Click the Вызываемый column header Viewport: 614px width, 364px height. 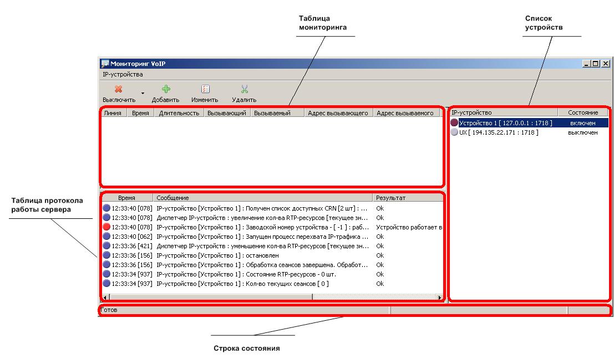tap(277, 113)
